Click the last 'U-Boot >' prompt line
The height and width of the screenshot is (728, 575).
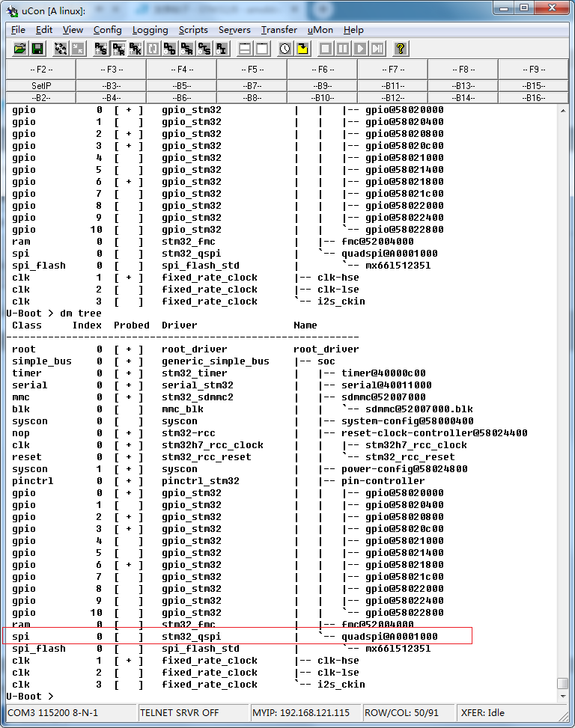30,697
